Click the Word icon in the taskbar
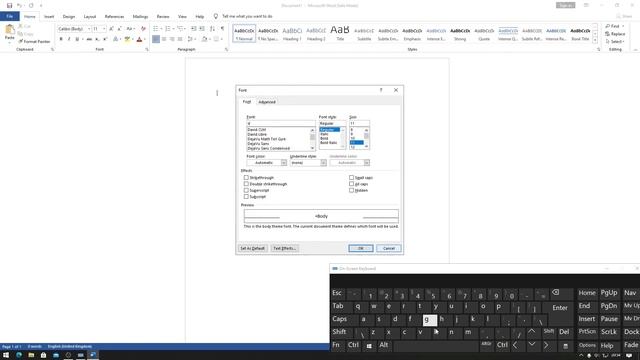Viewport: 640px width, 360px height. (x=93, y=355)
